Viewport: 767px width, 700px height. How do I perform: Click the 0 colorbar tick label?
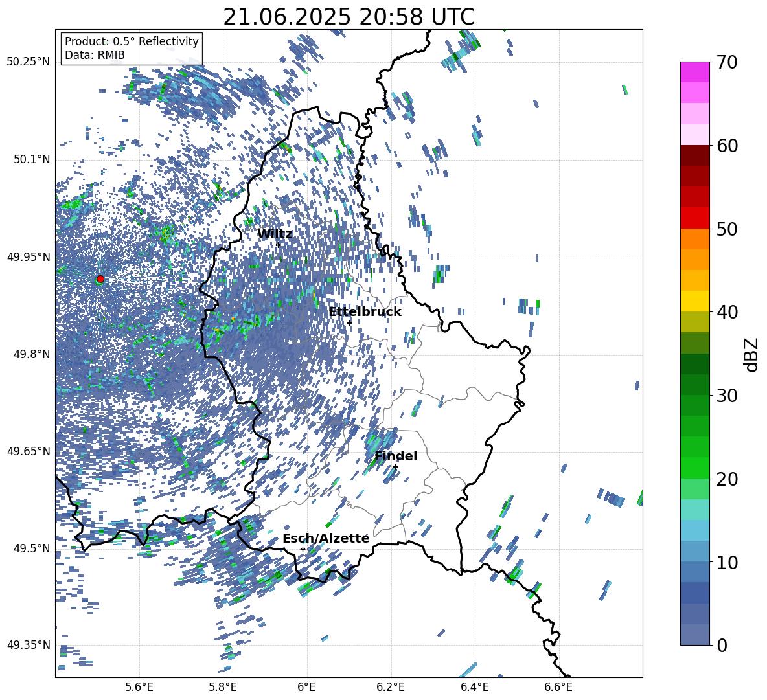(722, 645)
